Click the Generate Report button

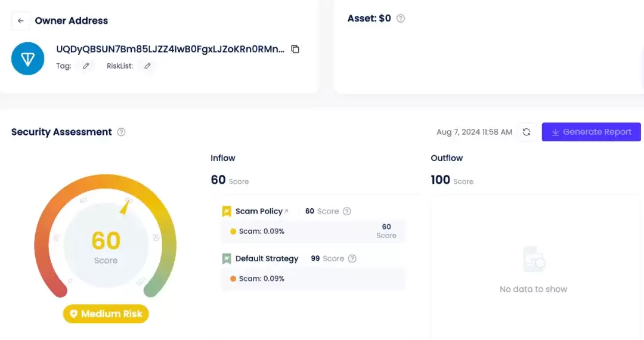[x=591, y=132]
